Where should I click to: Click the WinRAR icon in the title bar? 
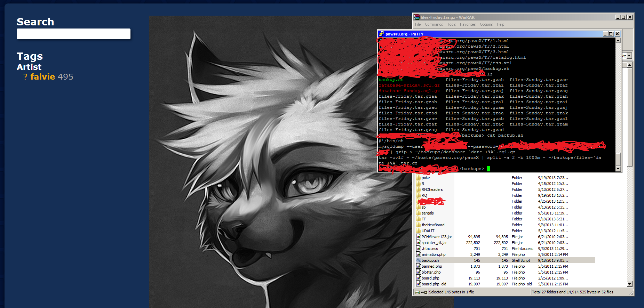pyautogui.click(x=417, y=17)
